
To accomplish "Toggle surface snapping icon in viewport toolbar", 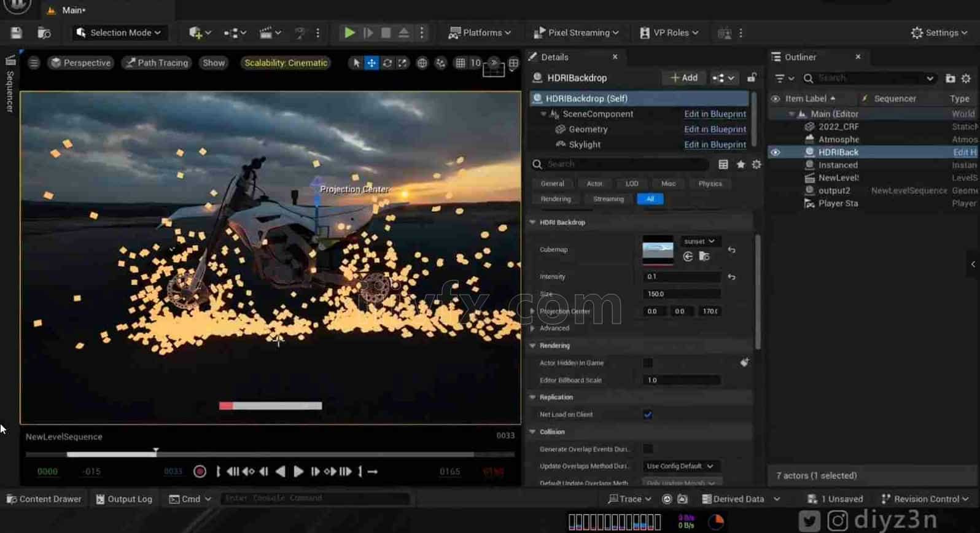I will tap(440, 63).
